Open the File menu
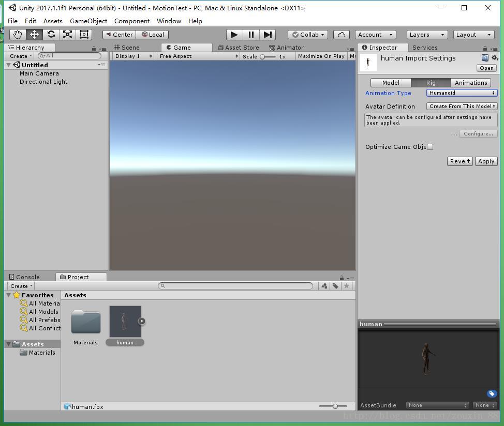The image size is (504, 426). [x=12, y=21]
